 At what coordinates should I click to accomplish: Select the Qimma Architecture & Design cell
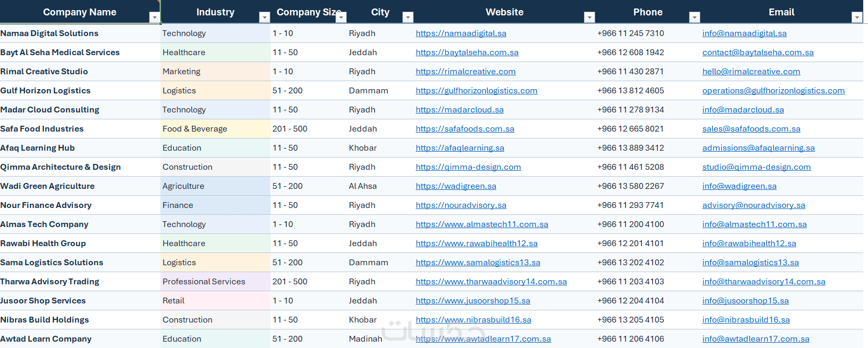click(80, 167)
